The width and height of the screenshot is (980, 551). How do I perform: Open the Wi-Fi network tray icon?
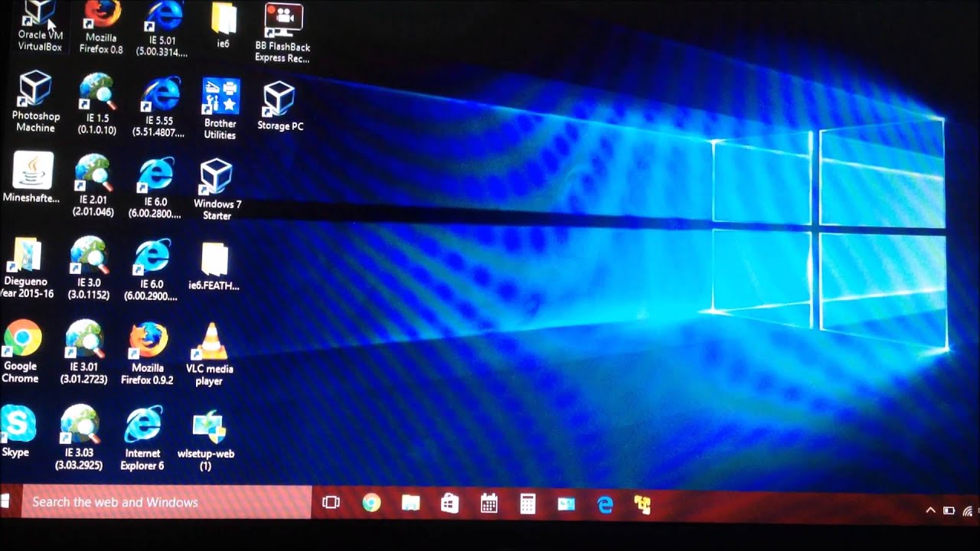pos(969,510)
